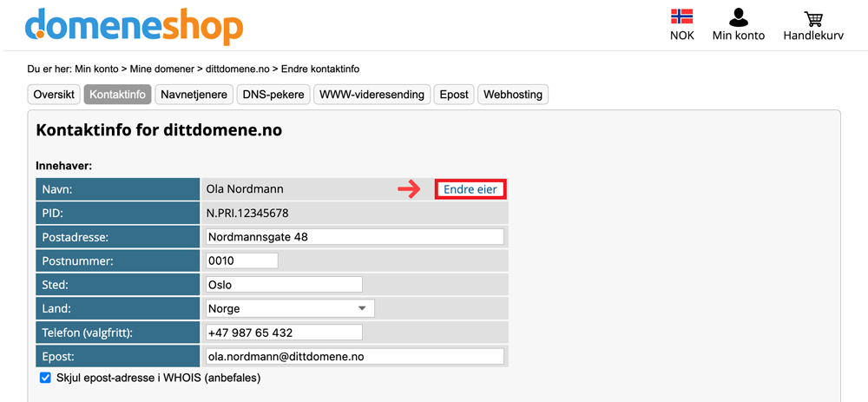868x402 pixels.
Task: Toggle Skjul epost-adresse i WHOIS checkbox
Action: pos(45,379)
